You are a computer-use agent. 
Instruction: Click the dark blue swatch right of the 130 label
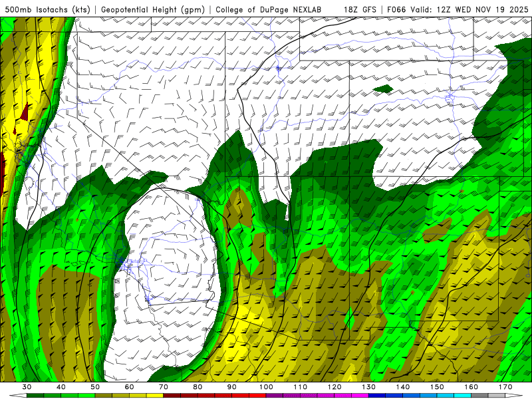coord(377,396)
